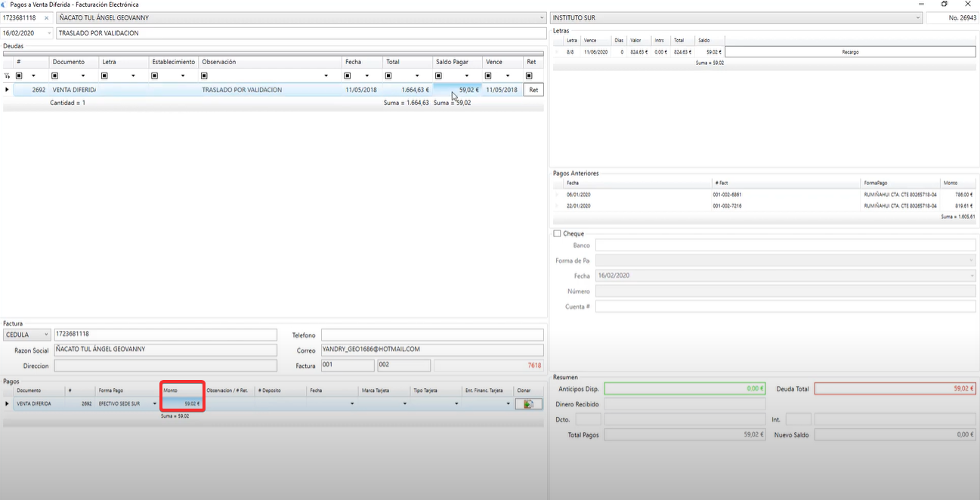Image resolution: width=980 pixels, height=500 pixels.
Task: Click the Valor header in Letras grid
Action: (x=638, y=40)
